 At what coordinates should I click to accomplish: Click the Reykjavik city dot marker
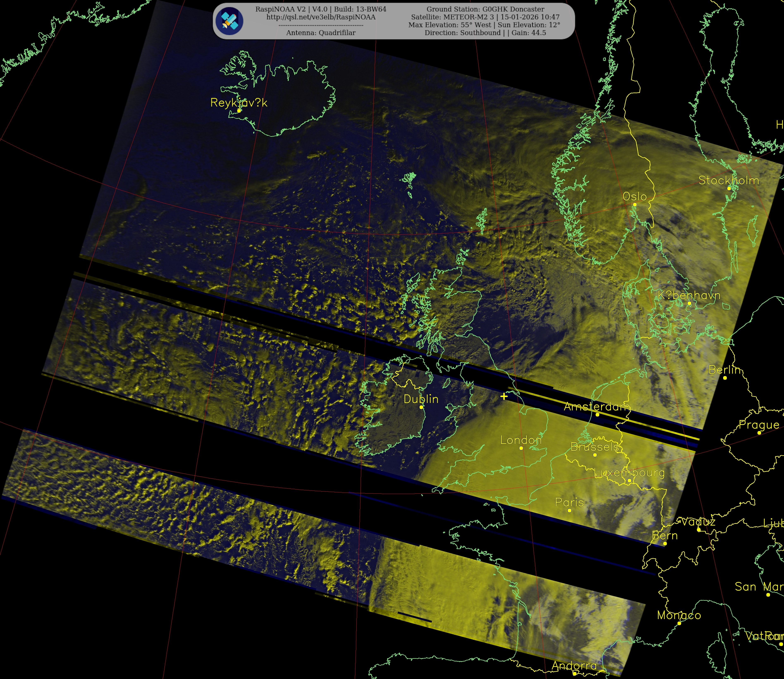(239, 111)
